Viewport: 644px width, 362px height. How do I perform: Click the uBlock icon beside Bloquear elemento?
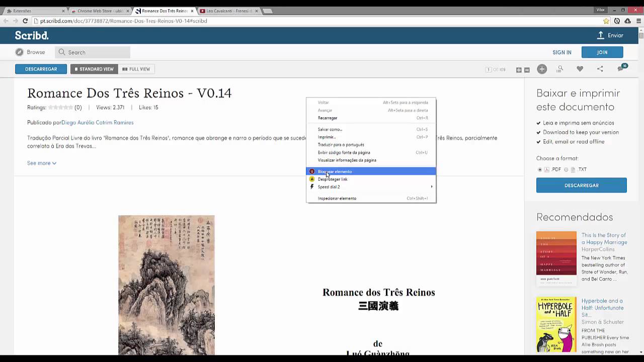pos(312,171)
